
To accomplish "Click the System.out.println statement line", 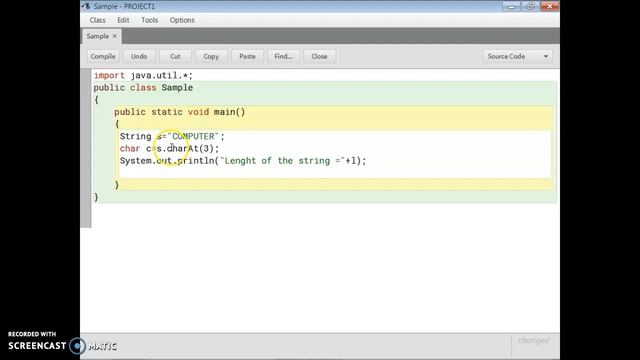I will click(243, 161).
